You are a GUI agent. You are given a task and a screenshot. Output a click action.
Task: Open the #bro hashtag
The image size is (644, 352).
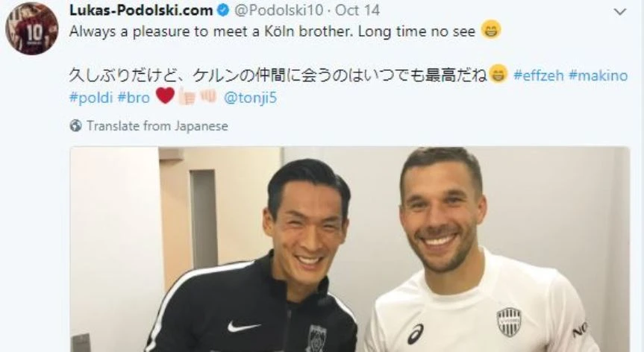pos(134,98)
